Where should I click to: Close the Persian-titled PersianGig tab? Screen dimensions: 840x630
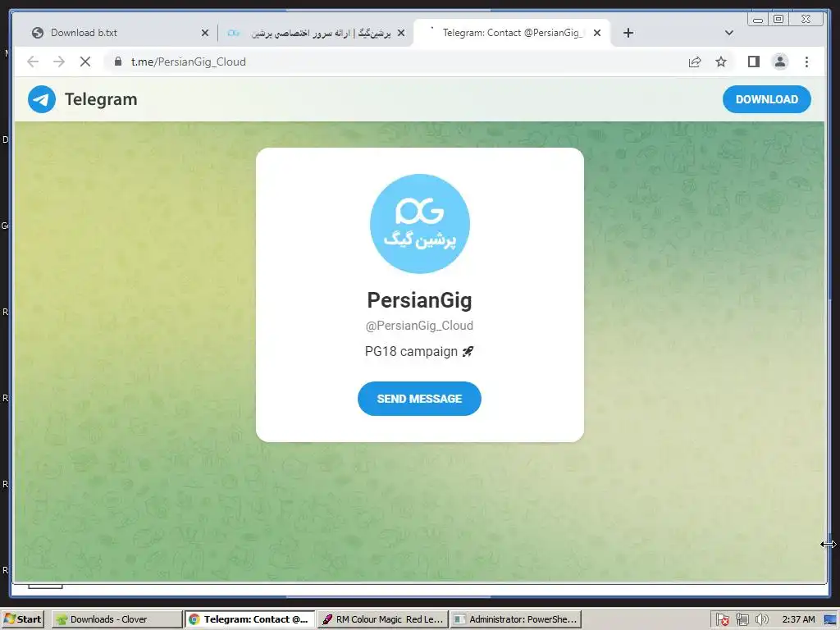(400, 33)
